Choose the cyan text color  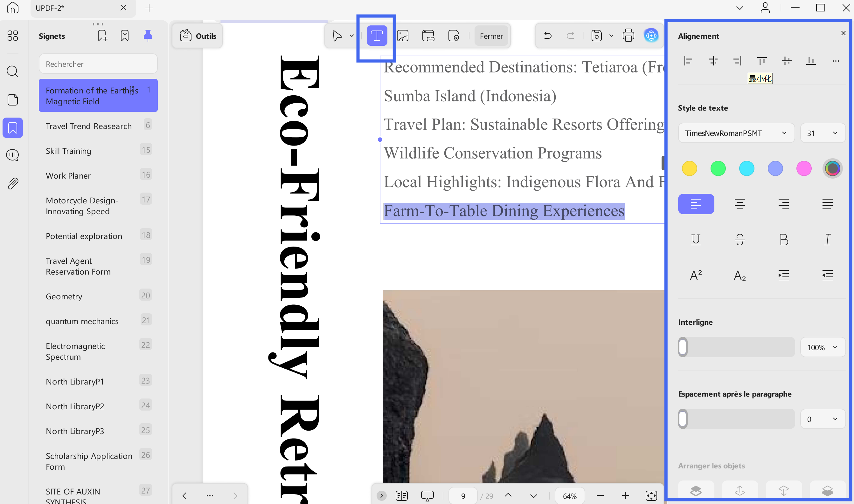point(746,168)
